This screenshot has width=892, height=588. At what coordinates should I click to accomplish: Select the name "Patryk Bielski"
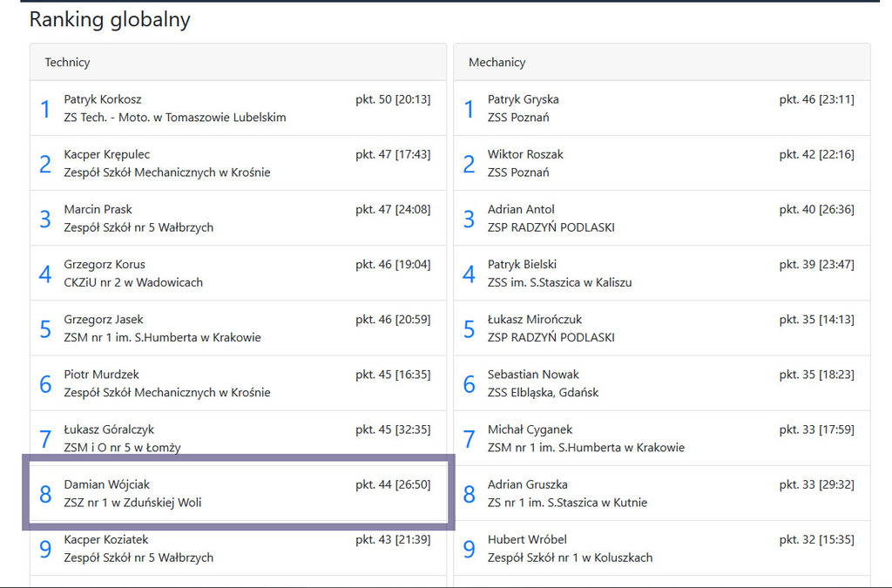(x=523, y=265)
